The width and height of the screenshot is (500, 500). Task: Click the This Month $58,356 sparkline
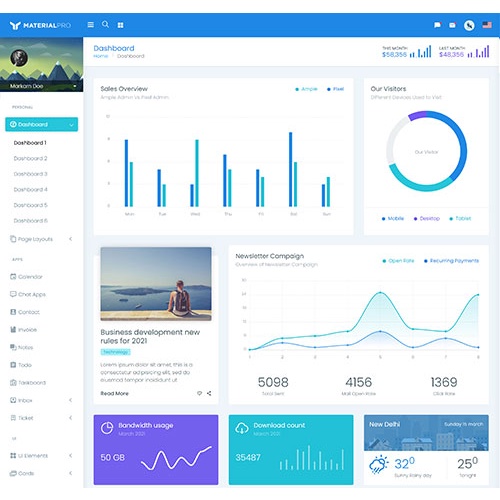click(421, 52)
